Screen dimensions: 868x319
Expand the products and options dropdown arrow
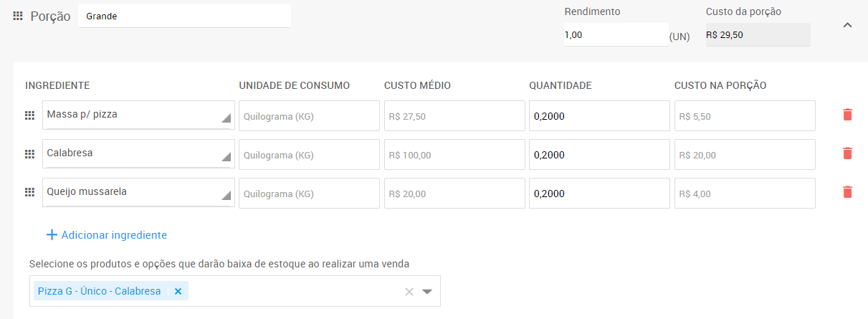pyautogui.click(x=428, y=292)
